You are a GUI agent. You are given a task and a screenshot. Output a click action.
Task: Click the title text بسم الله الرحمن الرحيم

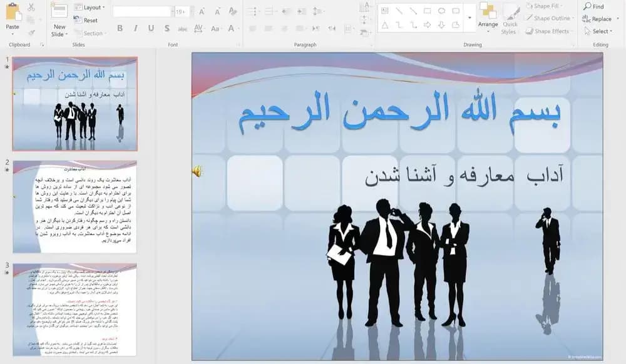[x=400, y=111]
